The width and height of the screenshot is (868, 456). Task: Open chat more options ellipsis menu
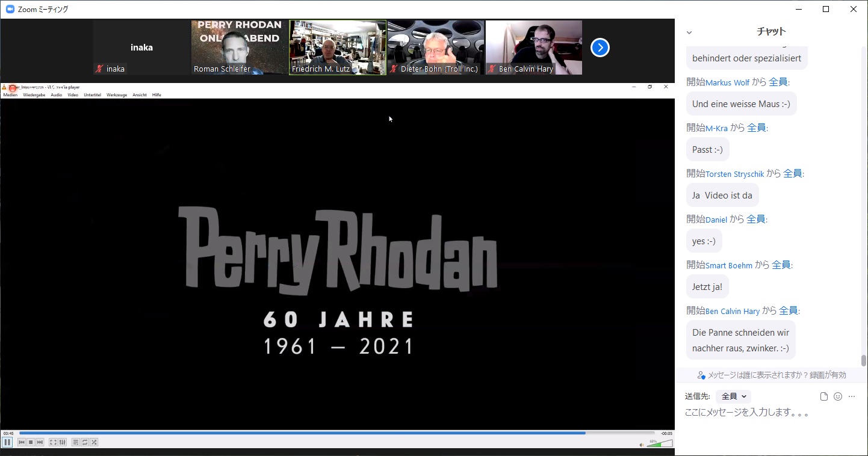pos(852,396)
